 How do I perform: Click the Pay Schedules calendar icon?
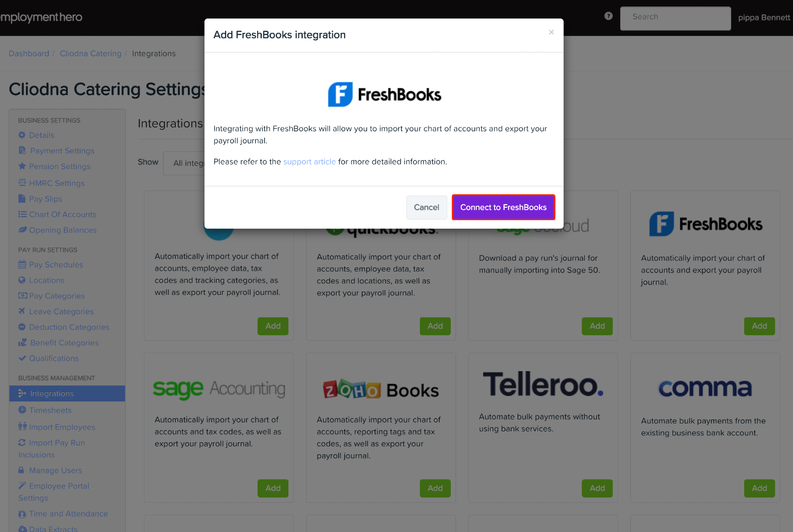pyautogui.click(x=22, y=265)
